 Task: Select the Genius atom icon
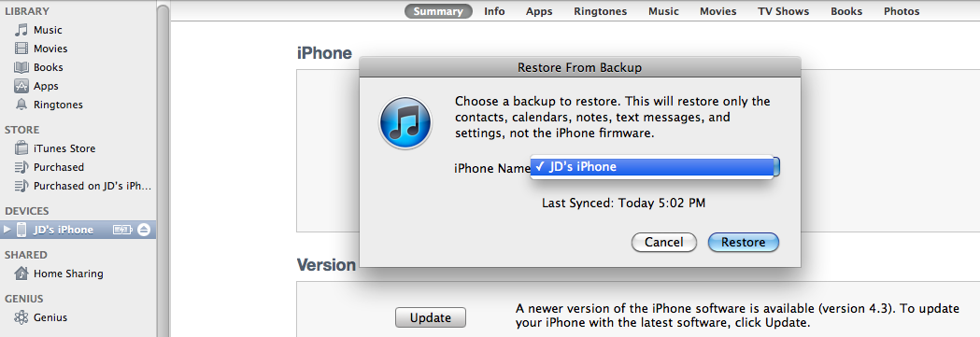pyautogui.click(x=21, y=317)
